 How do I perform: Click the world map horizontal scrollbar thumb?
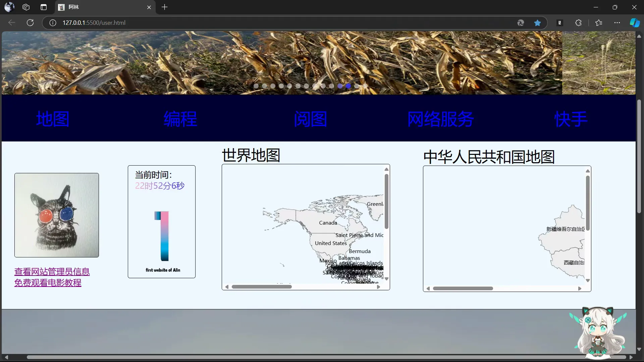pos(262,287)
